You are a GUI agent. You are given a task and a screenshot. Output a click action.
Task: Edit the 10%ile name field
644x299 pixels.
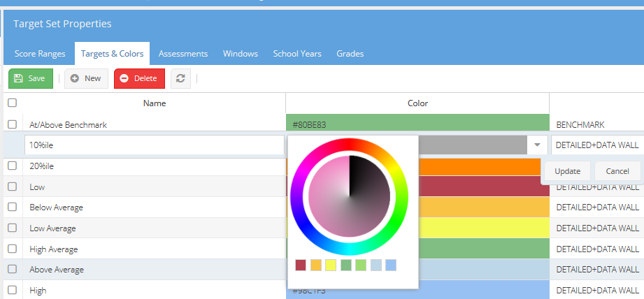[154, 145]
